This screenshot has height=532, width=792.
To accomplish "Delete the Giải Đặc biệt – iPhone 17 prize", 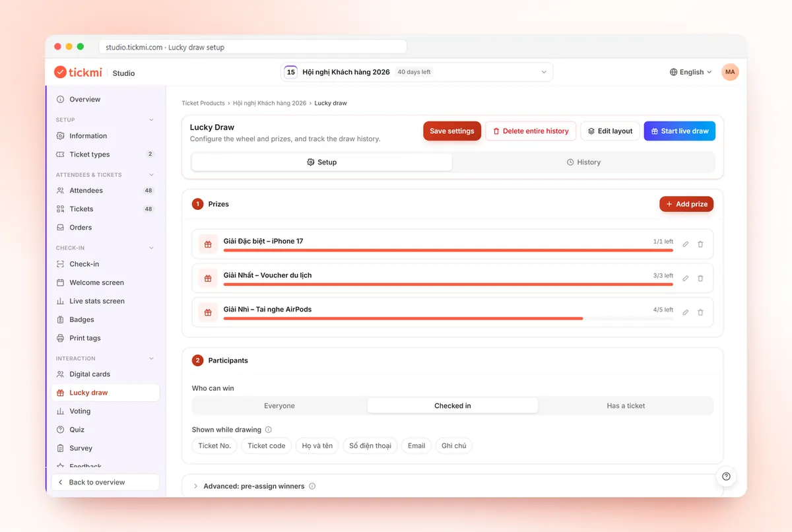I will [x=700, y=244].
